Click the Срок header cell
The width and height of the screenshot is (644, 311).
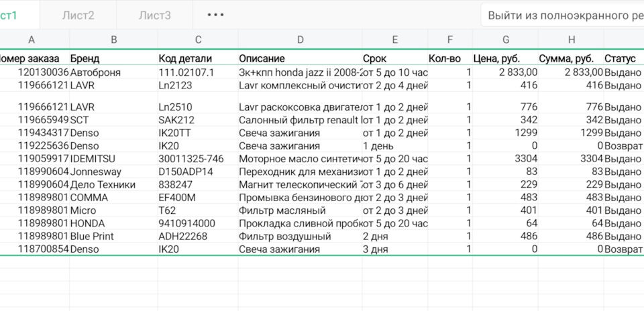(x=394, y=58)
